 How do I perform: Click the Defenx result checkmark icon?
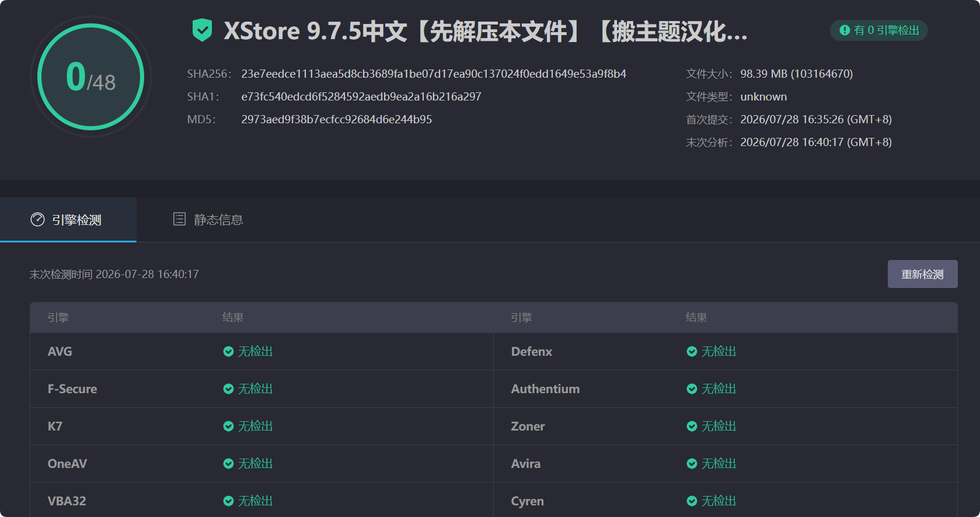[x=692, y=352]
